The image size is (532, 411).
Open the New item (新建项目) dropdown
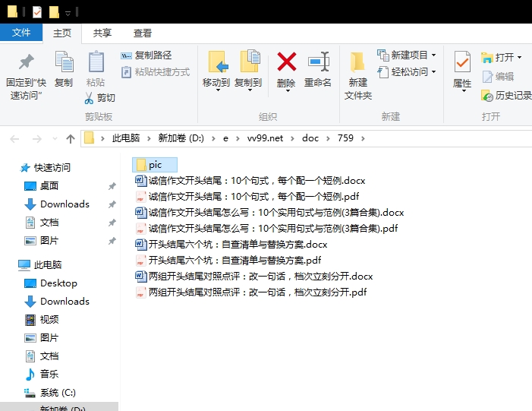[407, 55]
